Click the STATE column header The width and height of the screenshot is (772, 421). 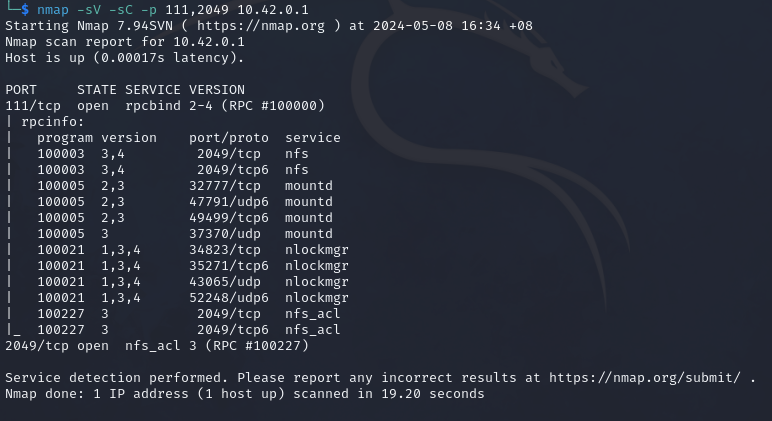pyautogui.click(x=97, y=89)
